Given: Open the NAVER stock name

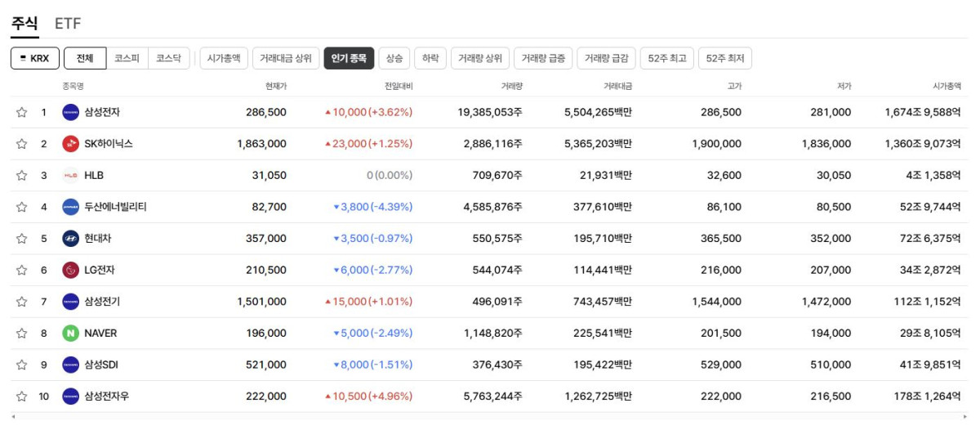Looking at the screenshot, I should point(100,334).
